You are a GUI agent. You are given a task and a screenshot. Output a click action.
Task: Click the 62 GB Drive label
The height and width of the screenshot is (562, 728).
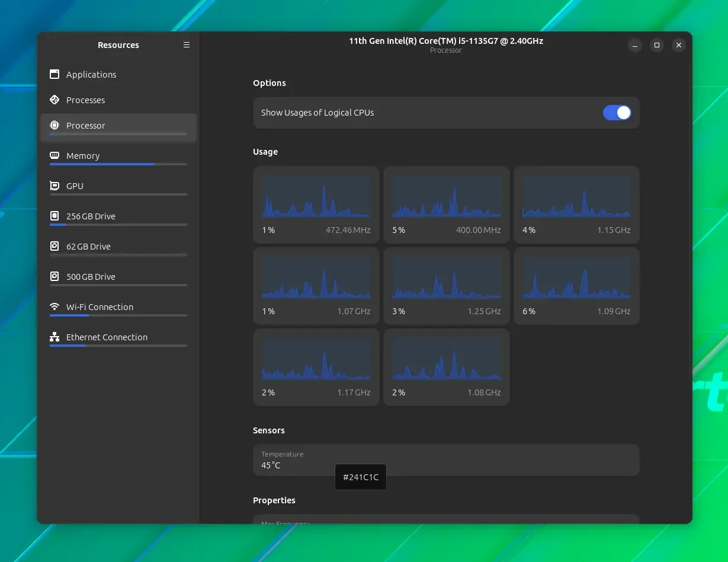(88, 247)
